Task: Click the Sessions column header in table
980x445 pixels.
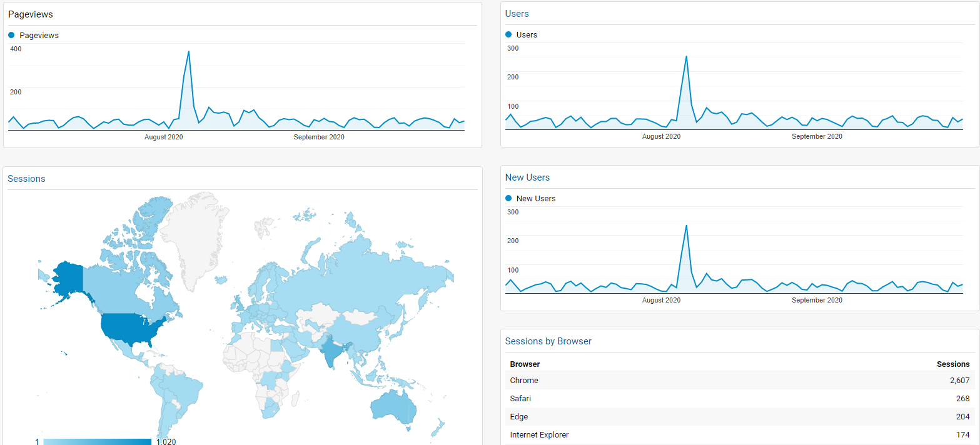Action: tap(952, 364)
